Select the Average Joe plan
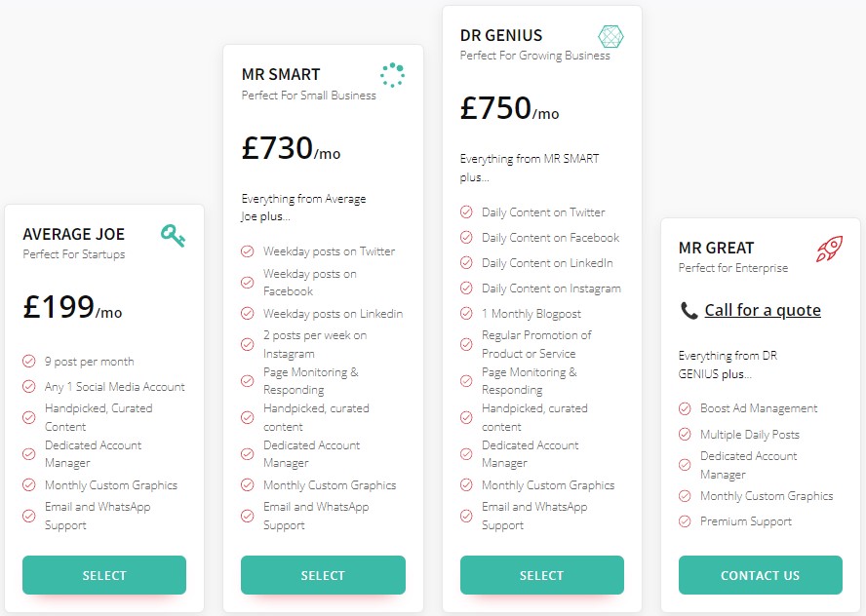The image size is (866, 616). [x=104, y=575]
